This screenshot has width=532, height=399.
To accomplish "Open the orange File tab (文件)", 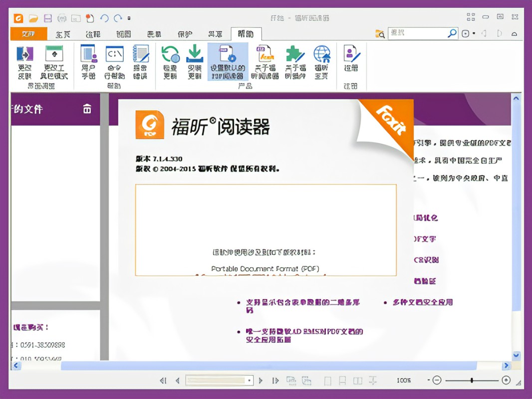I will tap(28, 34).
